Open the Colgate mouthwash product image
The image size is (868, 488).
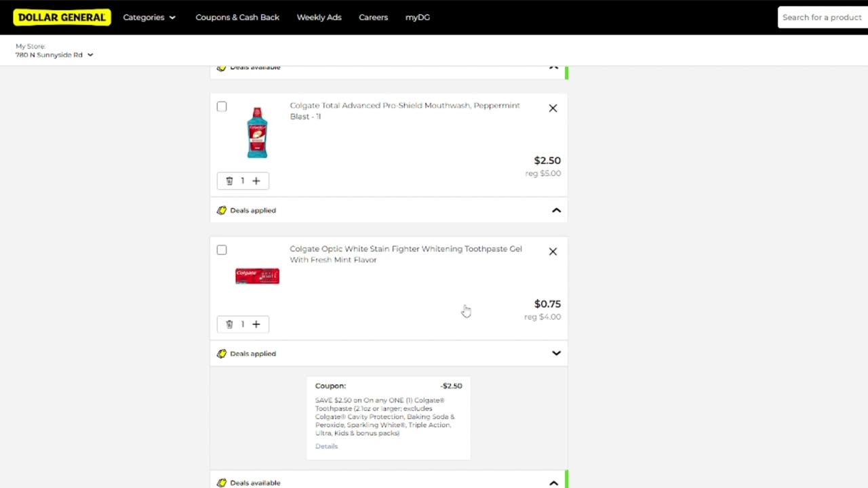tap(257, 133)
